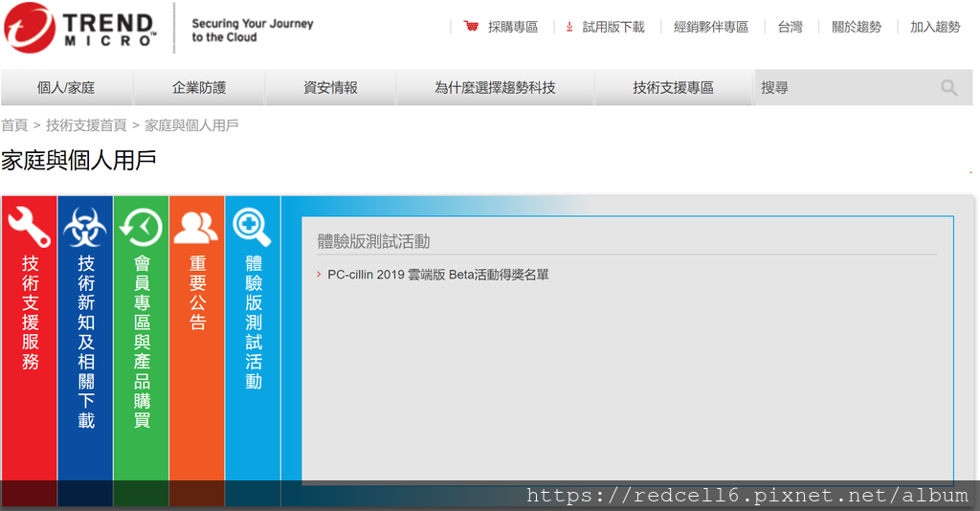Click the Trend Micro logo

80,28
